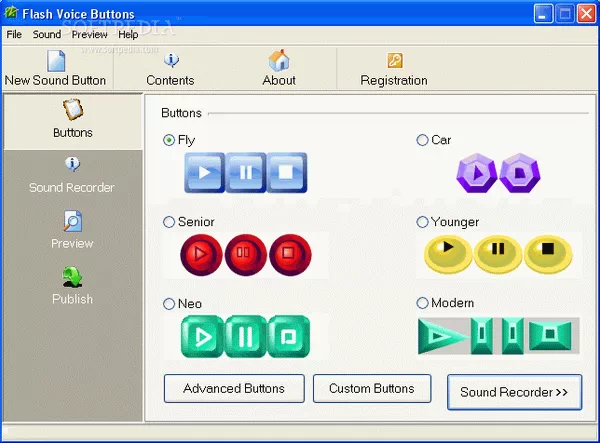600x443 pixels.
Task: Open the Help menu
Action: pyautogui.click(x=128, y=34)
